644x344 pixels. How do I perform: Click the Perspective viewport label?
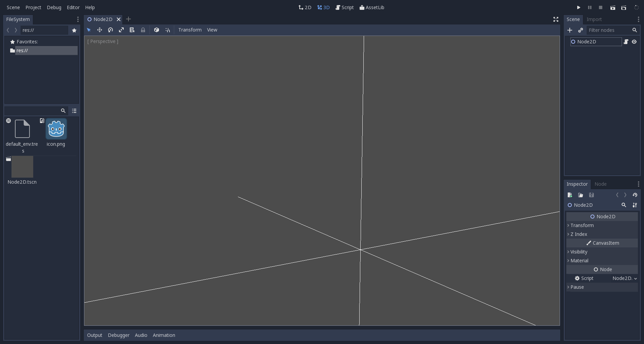pos(103,41)
